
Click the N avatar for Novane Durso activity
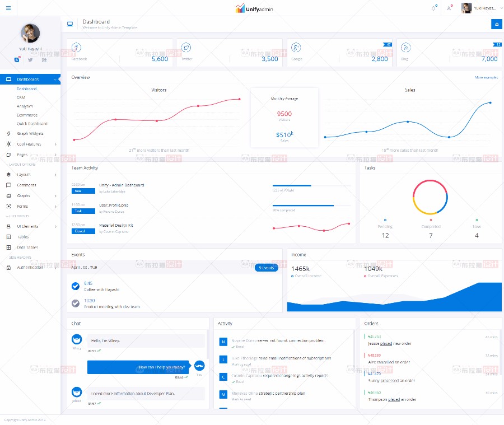(x=223, y=342)
